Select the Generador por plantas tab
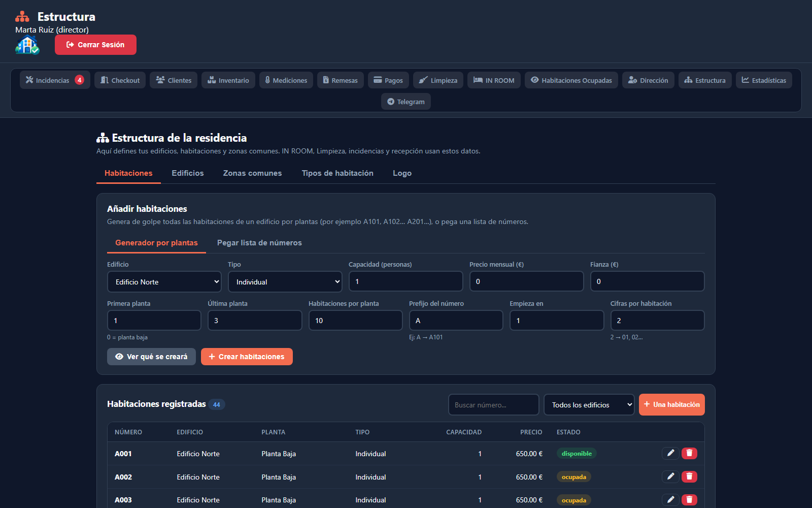 [x=156, y=243]
